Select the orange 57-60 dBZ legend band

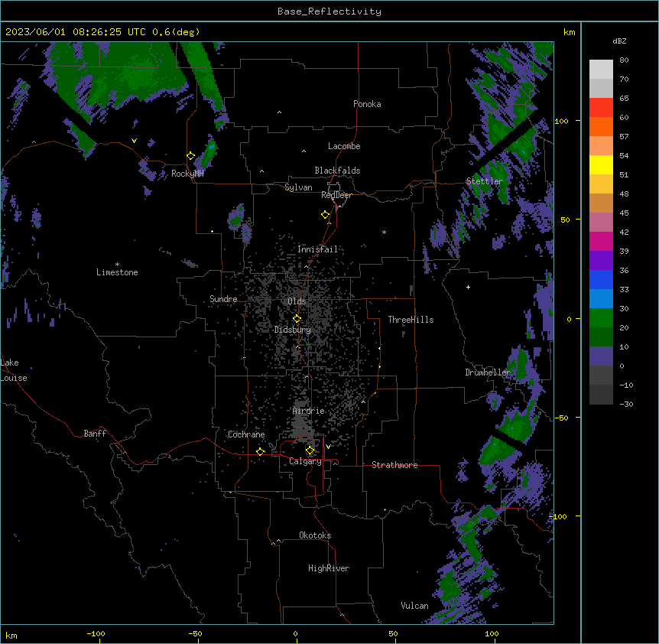601,126
